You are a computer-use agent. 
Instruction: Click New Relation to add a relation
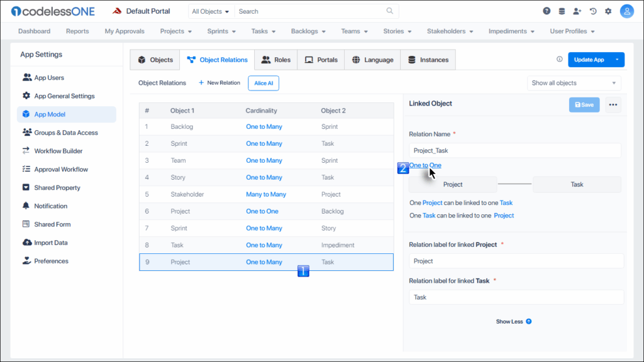tap(219, 83)
